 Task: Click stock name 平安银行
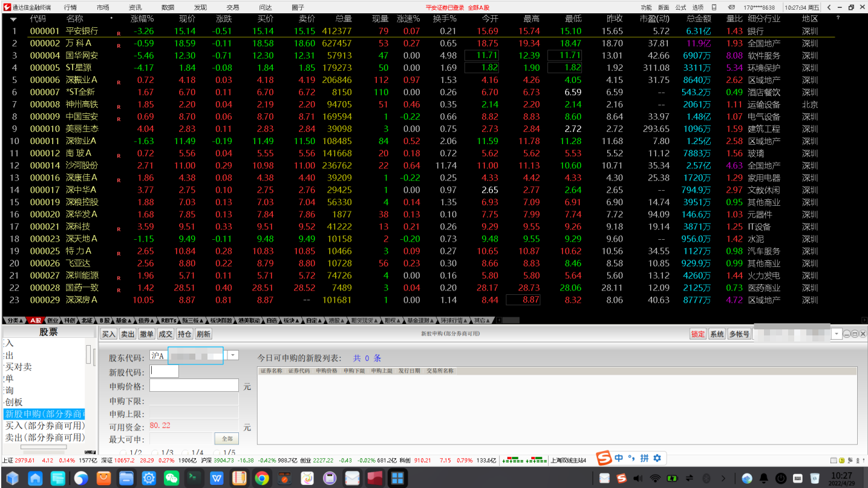click(82, 31)
